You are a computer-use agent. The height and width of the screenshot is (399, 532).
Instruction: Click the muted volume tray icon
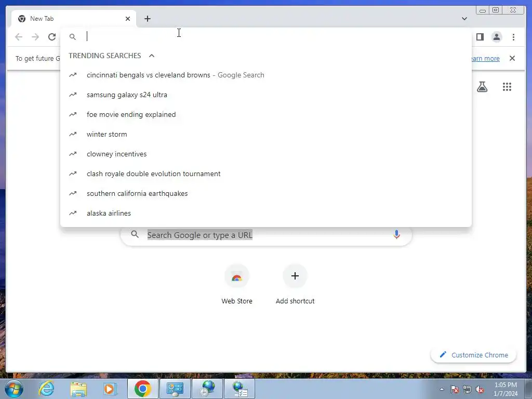(480, 389)
